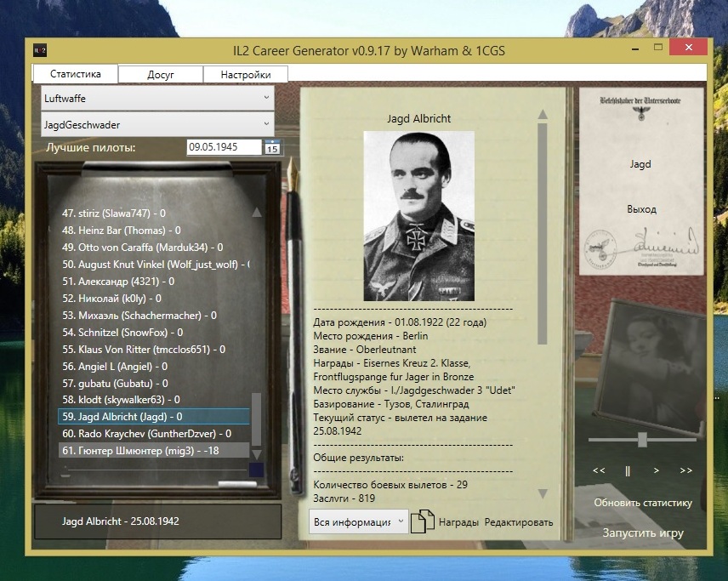Click the copy documents icon
The image size is (728, 581).
(423, 521)
